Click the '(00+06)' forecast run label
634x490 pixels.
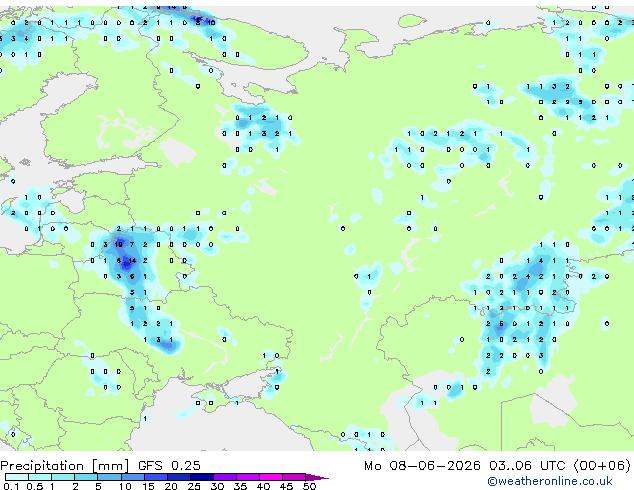coord(602,466)
